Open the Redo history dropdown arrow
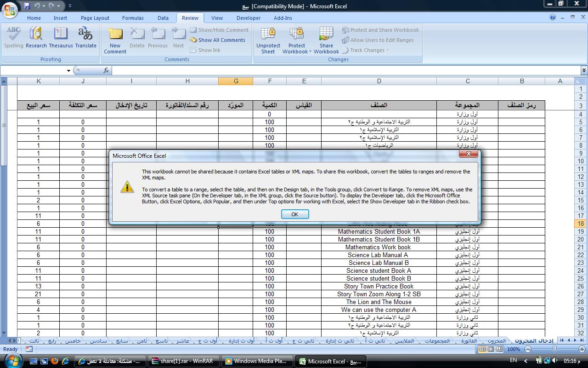This screenshot has height=368, width=588. pos(59,6)
